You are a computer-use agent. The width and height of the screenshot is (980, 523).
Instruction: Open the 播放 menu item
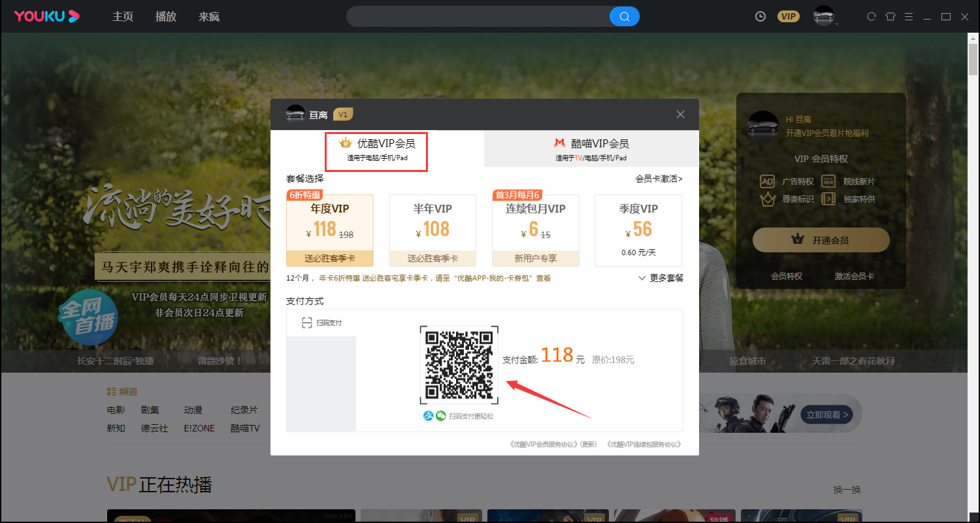[165, 16]
